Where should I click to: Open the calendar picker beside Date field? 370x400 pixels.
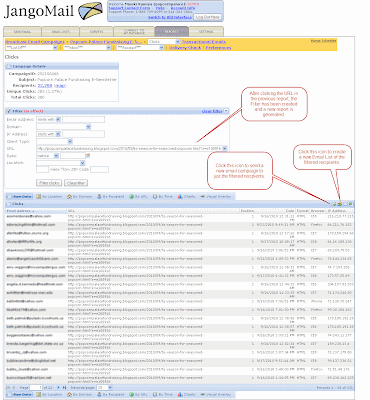click(88, 156)
